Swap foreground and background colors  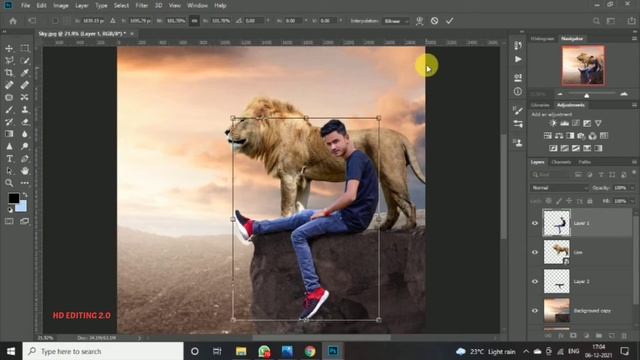(x=25, y=195)
